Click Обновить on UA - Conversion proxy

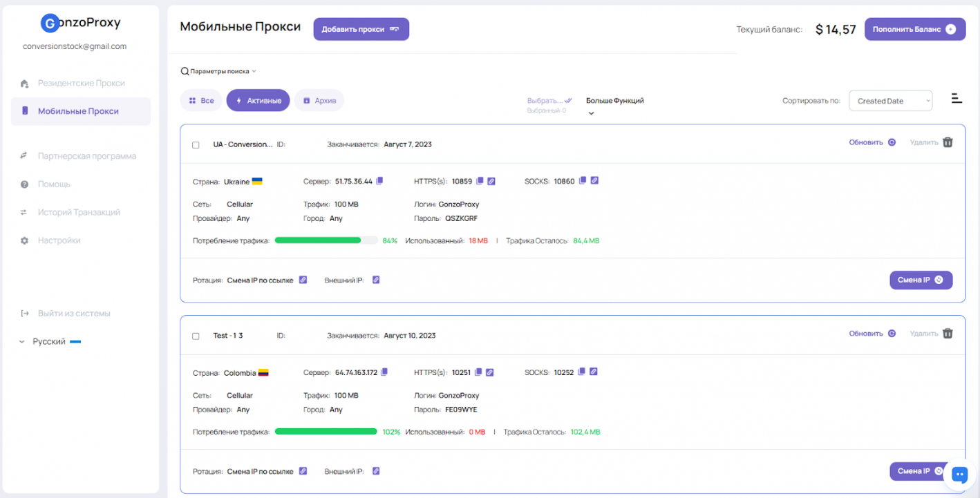(x=872, y=142)
